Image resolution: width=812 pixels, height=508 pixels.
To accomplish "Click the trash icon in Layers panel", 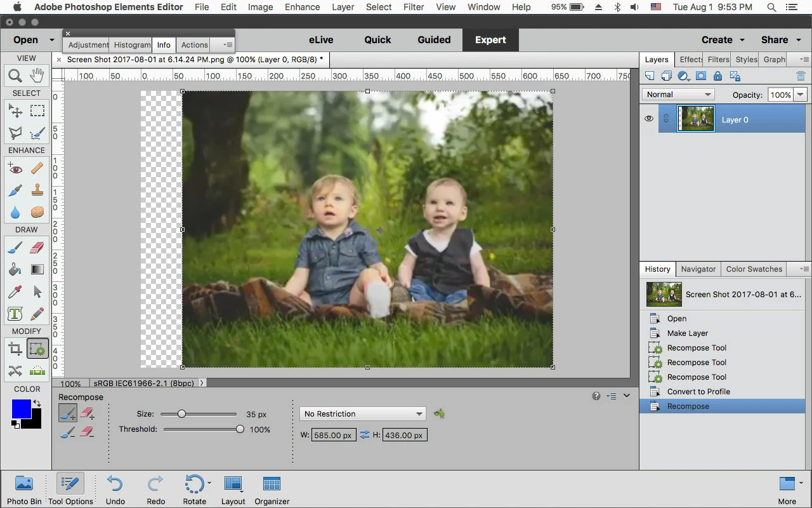I will pyautogui.click(x=801, y=76).
